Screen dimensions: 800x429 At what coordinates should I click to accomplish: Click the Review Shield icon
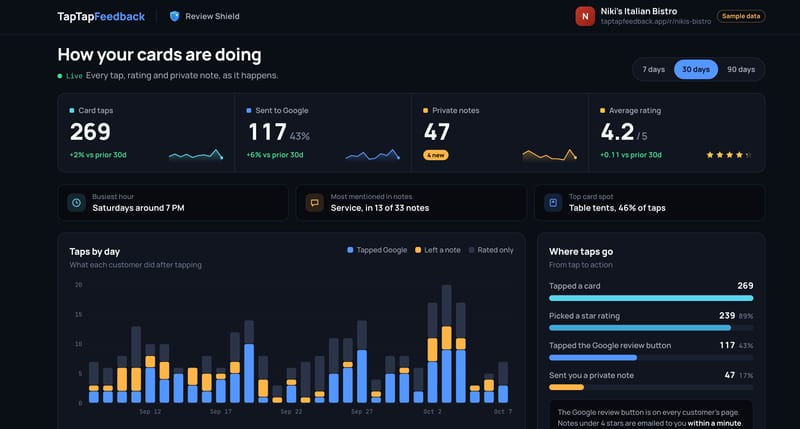tap(174, 16)
